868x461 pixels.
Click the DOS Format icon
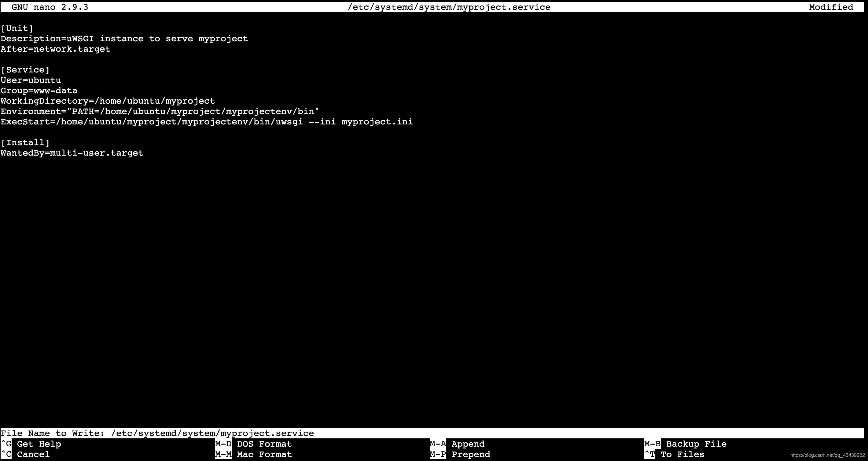point(265,444)
